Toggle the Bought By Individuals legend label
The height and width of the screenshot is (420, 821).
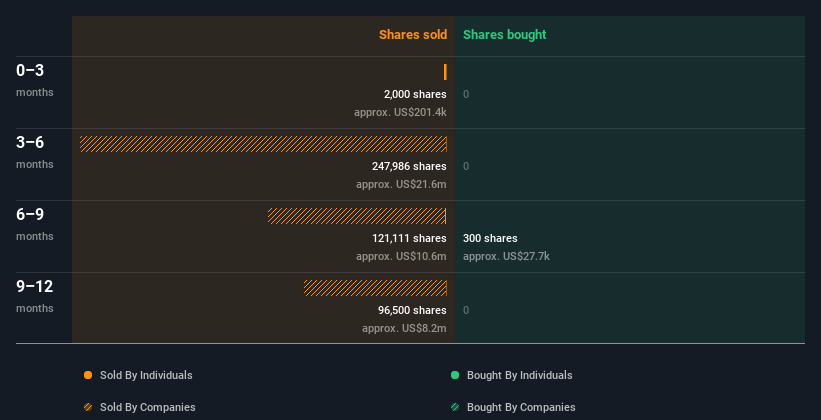(x=519, y=375)
